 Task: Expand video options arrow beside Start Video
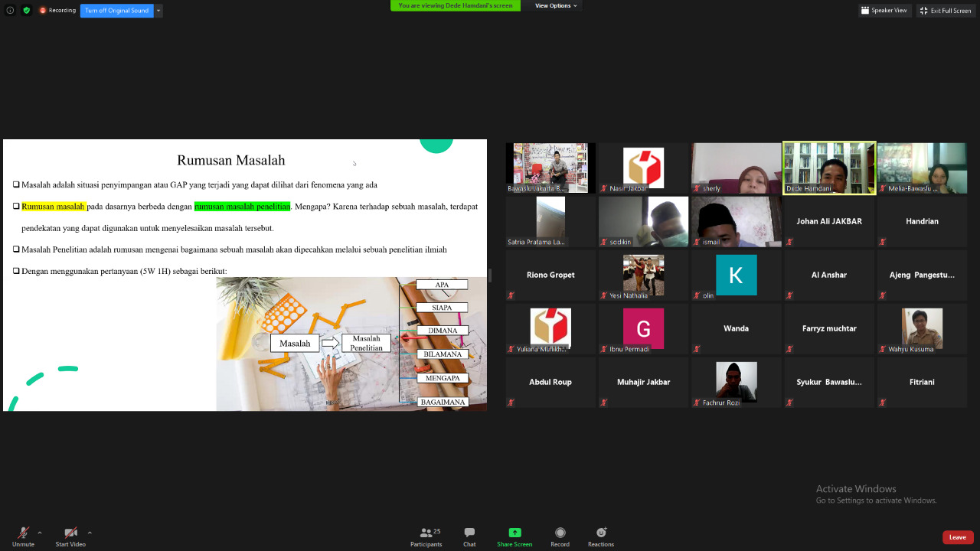click(90, 533)
